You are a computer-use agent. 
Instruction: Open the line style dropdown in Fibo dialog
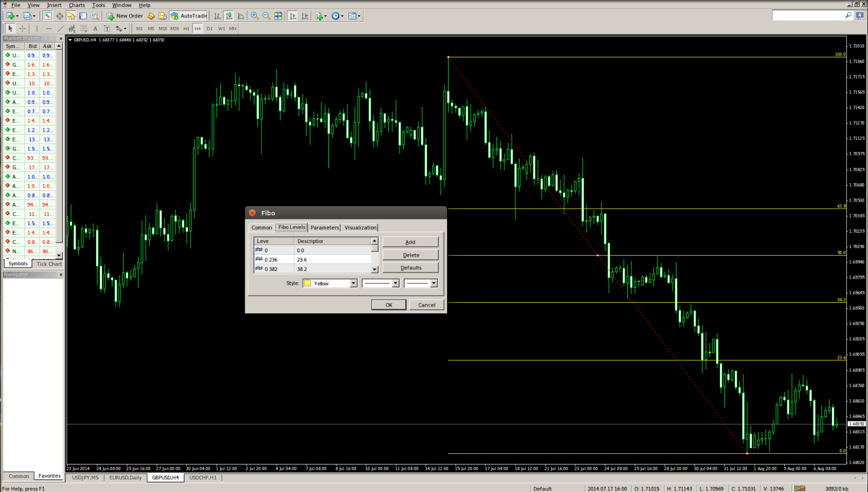coord(395,283)
